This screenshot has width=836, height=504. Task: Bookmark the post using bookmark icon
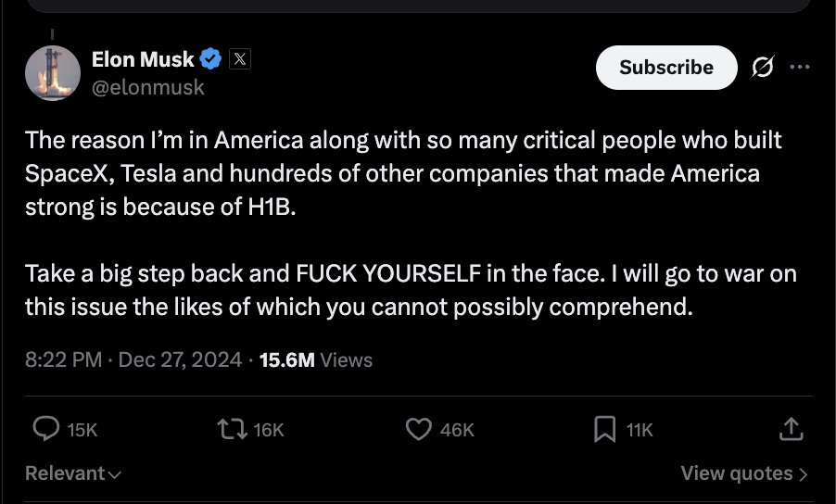coord(604,429)
